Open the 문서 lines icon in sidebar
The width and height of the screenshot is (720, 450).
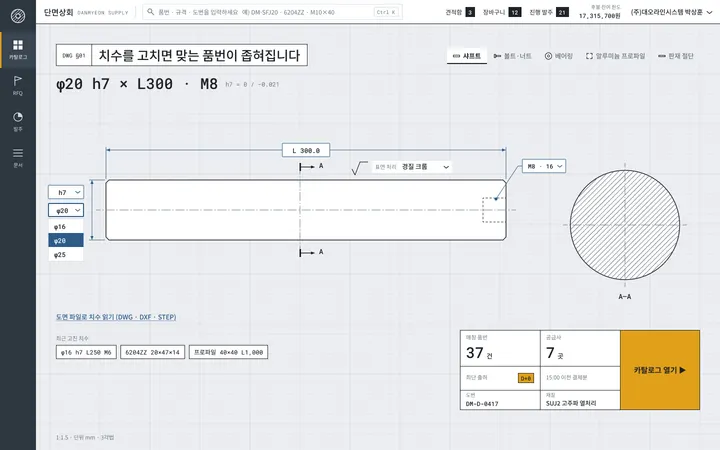click(x=17, y=153)
